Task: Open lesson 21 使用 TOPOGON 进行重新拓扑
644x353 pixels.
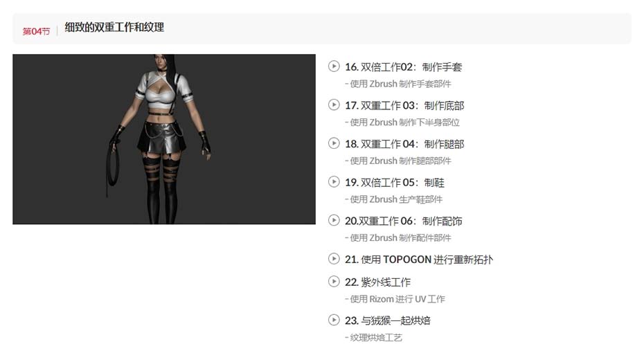Action: point(419,260)
